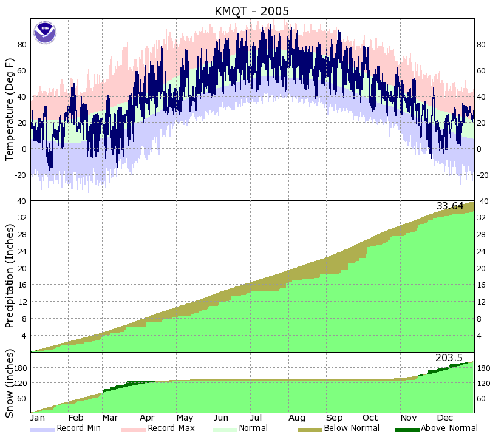
Task: Click the Jan month label
Action: [38, 418]
